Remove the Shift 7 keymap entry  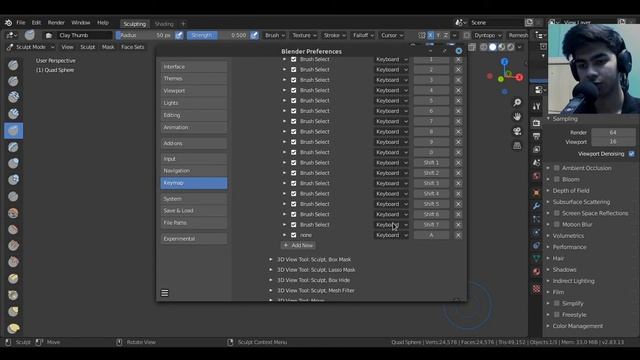(458, 224)
